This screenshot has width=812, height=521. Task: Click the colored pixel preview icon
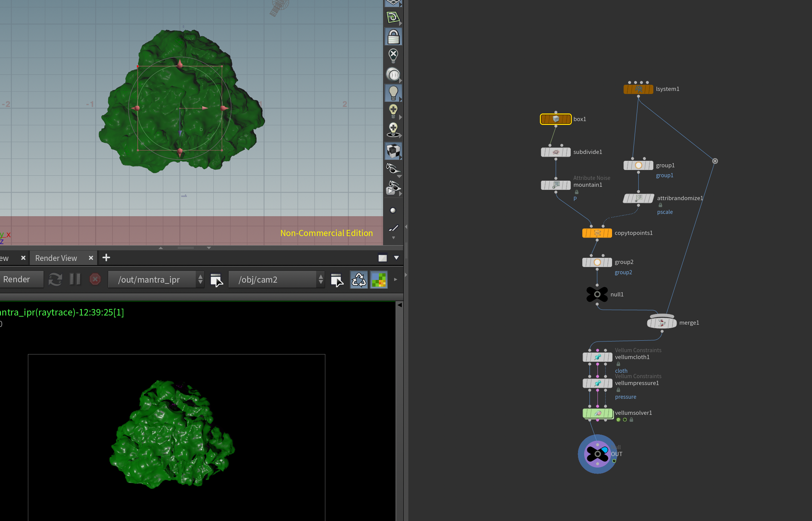point(379,280)
